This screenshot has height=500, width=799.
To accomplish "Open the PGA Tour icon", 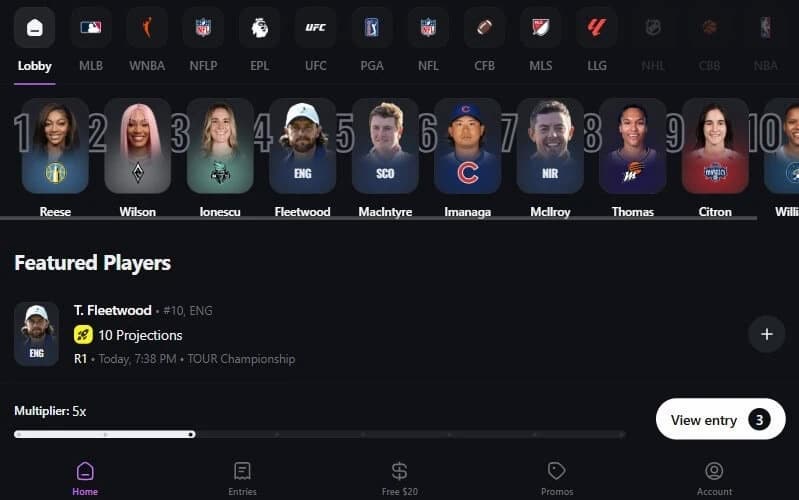I will pyautogui.click(x=372, y=28).
